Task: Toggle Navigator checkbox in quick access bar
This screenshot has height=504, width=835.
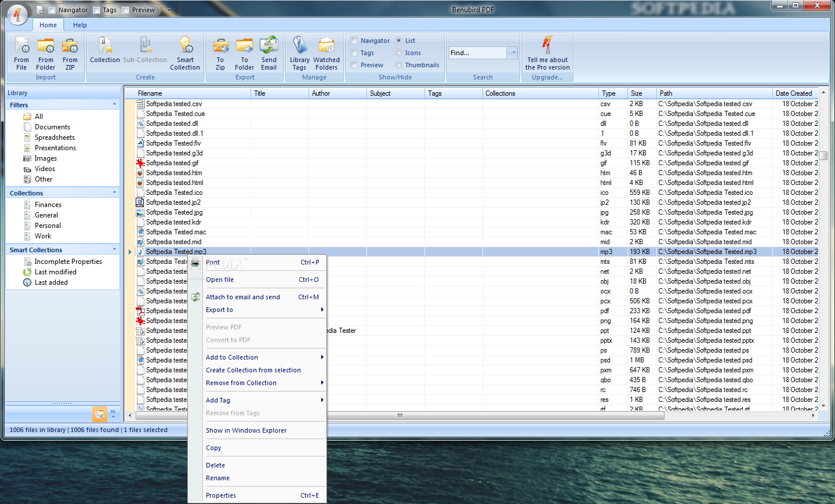Action: coord(52,10)
